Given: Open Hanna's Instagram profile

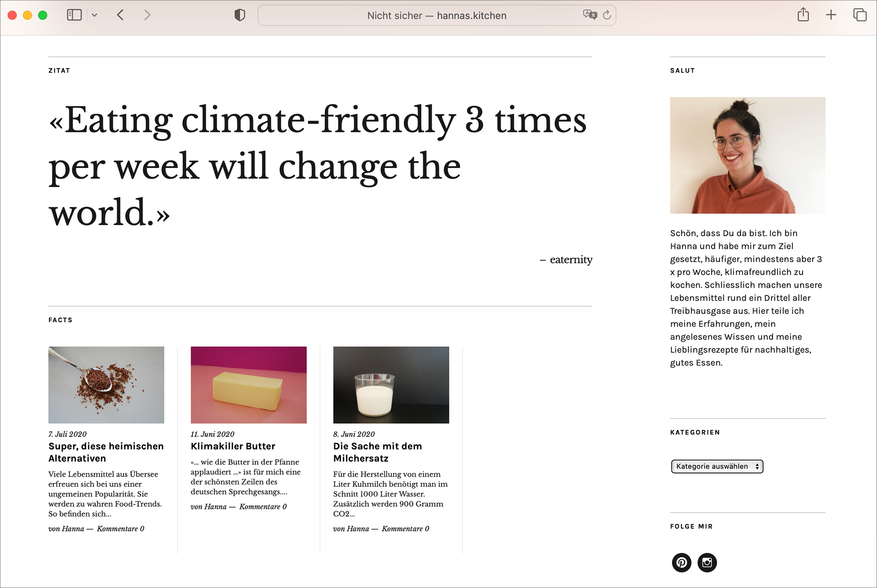Looking at the screenshot, I should click(x=707, y=562).
